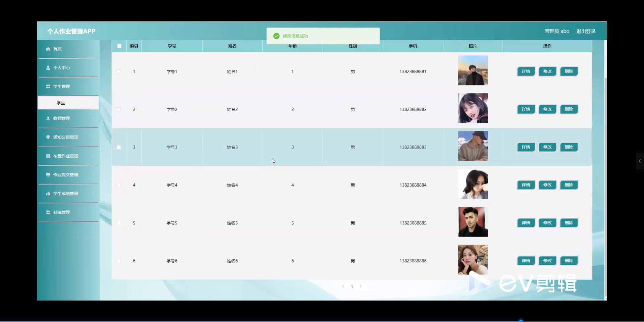
Task: Click 删除 button for 姓名3
Action: [x=569, y=147]
